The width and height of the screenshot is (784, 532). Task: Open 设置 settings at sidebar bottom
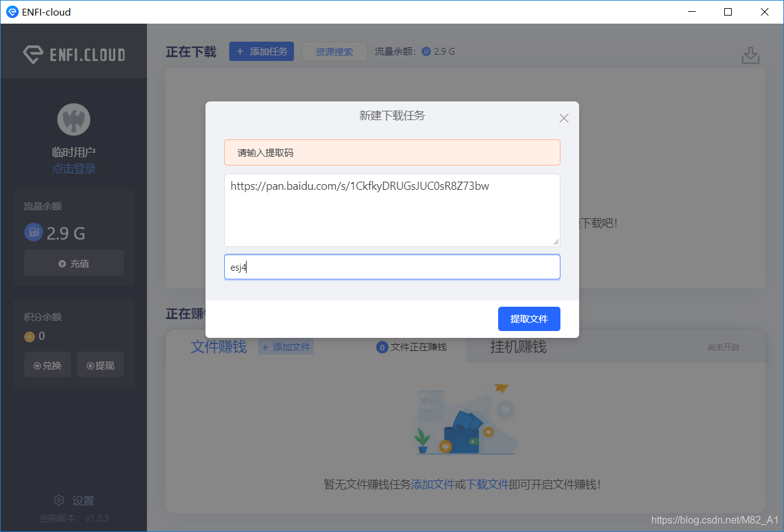73,500
